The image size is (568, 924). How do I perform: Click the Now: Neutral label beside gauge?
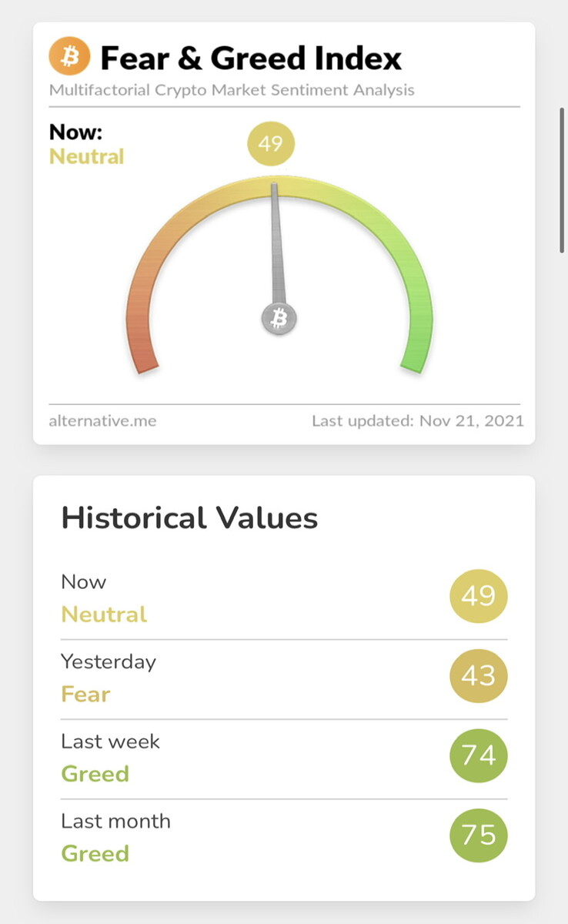coord(86,144)
